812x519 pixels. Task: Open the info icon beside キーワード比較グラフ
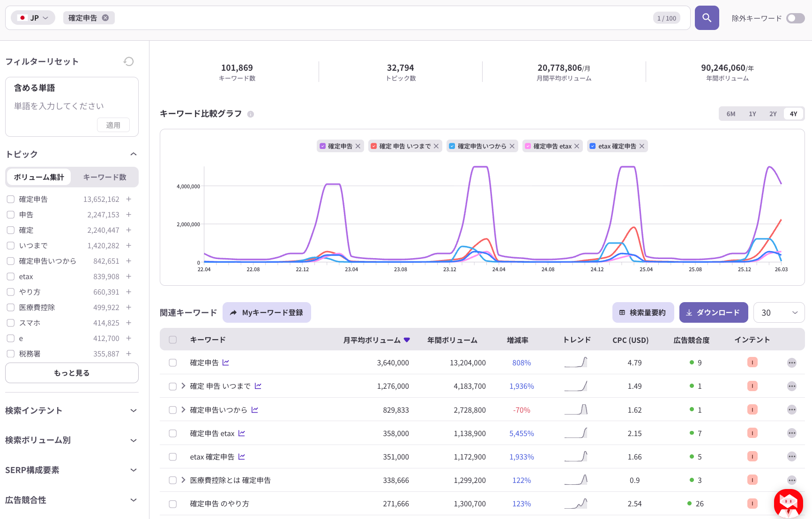251,114
